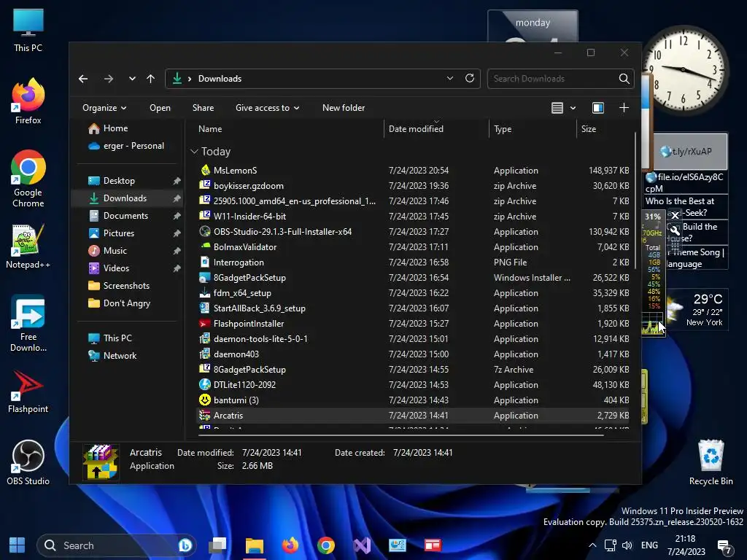Open Google Chrome desktop shortcut
Viewport: 747px width, 560px height.
coord(28,179)
